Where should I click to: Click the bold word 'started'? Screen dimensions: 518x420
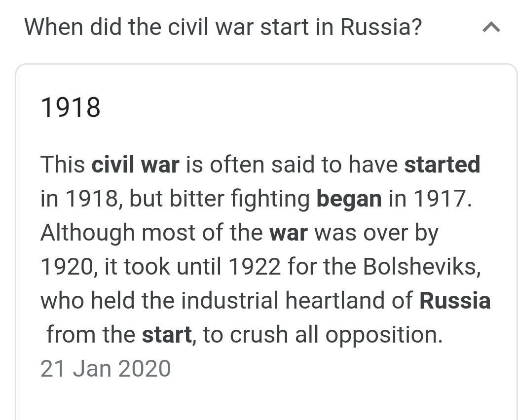(x=442, y=164)
